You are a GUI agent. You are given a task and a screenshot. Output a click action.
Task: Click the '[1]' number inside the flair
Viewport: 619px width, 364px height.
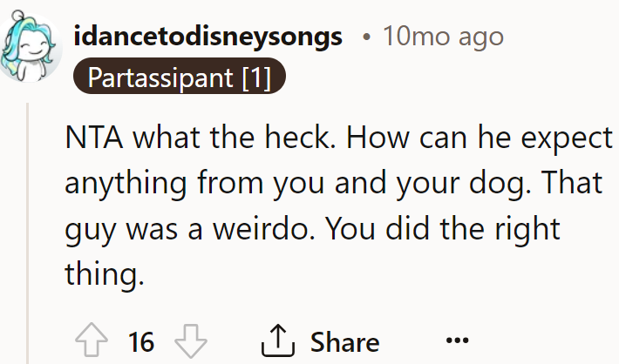click(256, 78)
